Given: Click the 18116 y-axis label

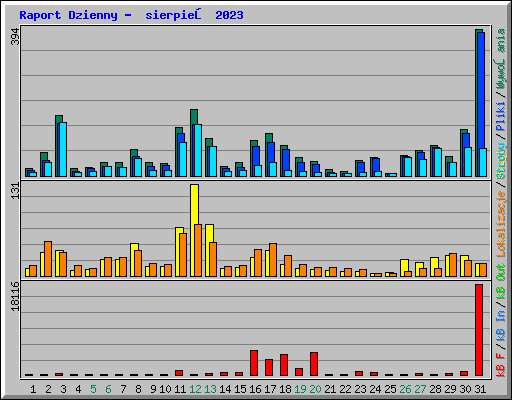Looking at the screenshot, I should tap(15, 297).
